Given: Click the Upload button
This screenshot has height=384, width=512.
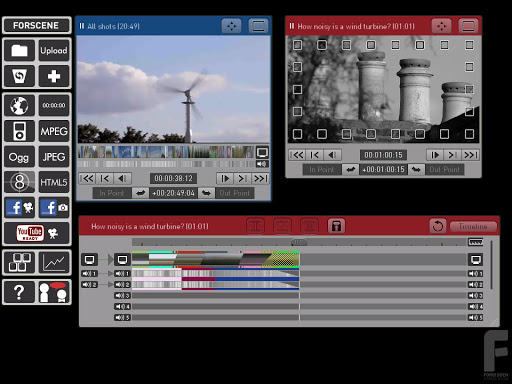Looking at the screenshot, I should coord(54,51).
